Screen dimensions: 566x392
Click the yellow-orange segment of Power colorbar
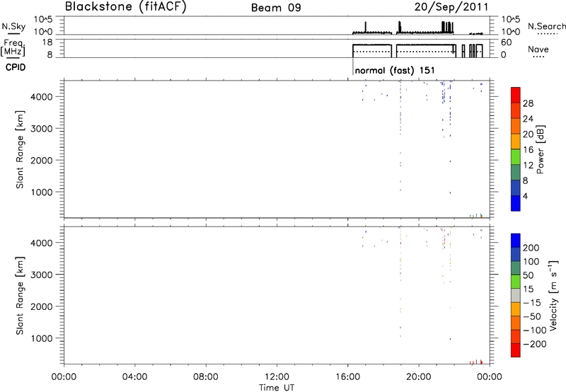pos(516,141)
